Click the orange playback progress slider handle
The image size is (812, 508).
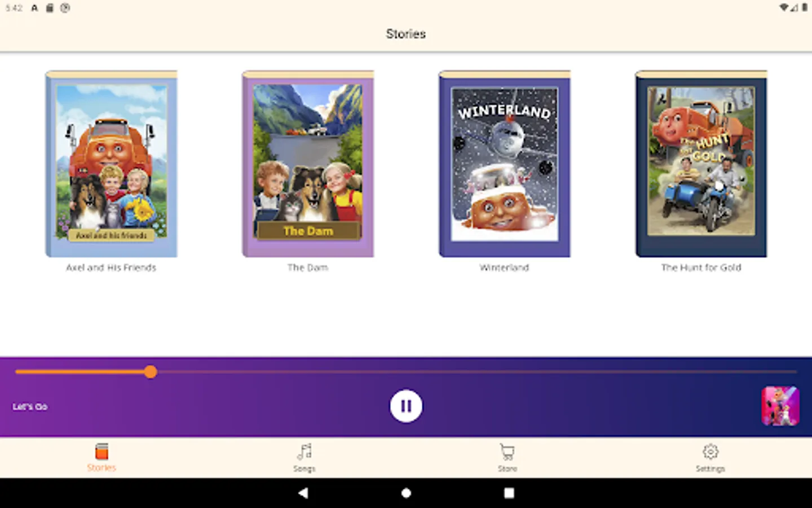[150, 371]
